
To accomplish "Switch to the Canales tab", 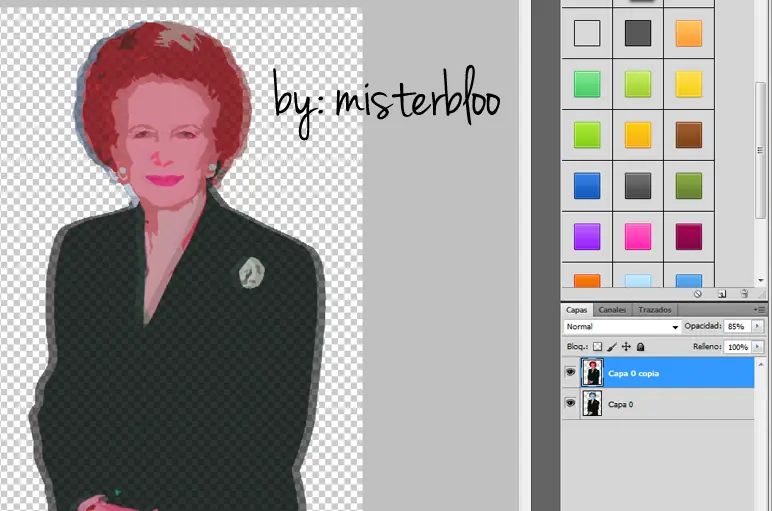I will tap(612, 310).
